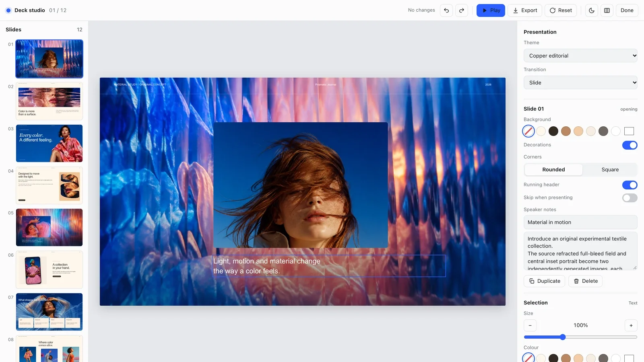This screenshot has width=644, height=362.
Task: Choose the copper brown background swatch
Action: pyautogui.click(x=566, y=131)
